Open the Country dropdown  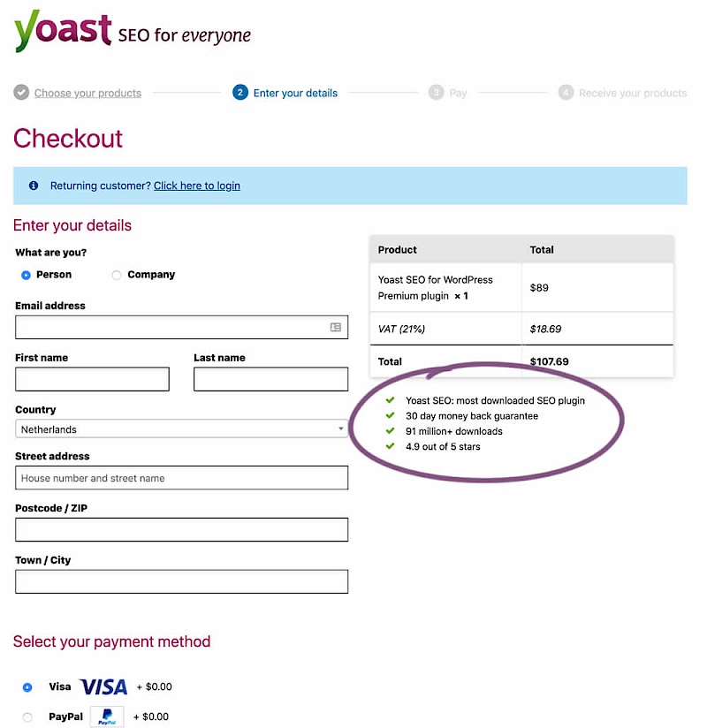tap(181, 429)
